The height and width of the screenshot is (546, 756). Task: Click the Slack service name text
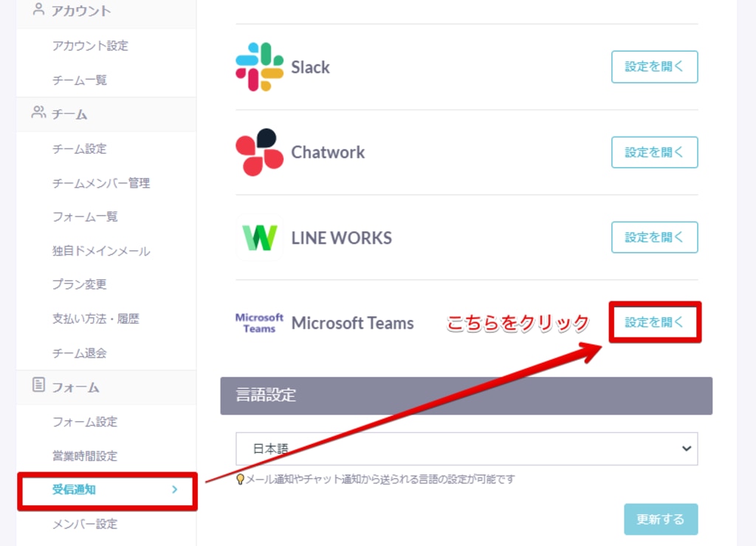[311, 67]
